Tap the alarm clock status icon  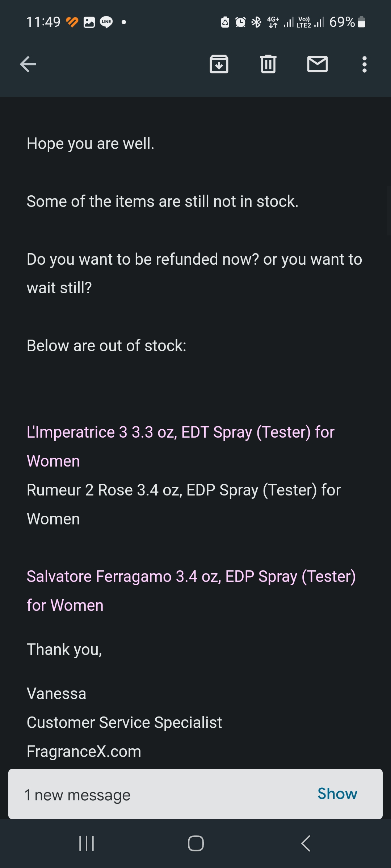click(x=240, y=22)
